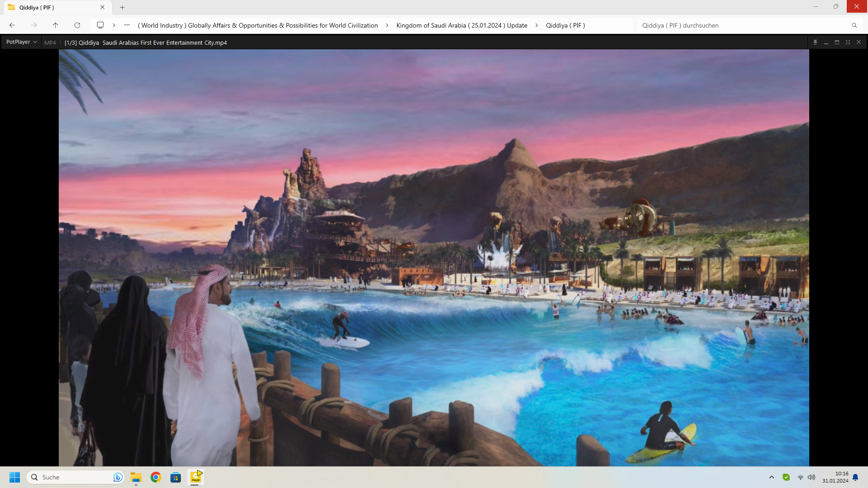Open the Kingdom of Saudi Arabia breadcrumb

click(x=462, y=25)
